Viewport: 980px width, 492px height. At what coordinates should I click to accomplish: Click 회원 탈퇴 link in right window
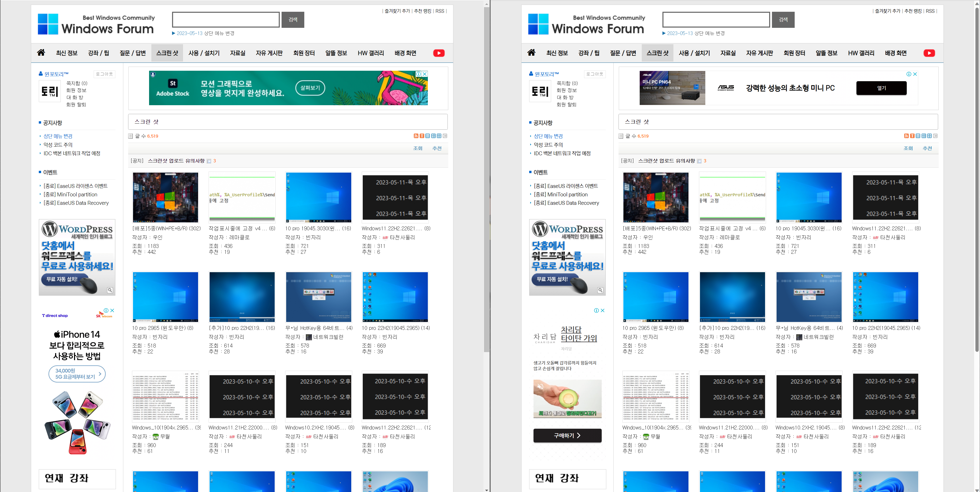(x=566, y=105)
